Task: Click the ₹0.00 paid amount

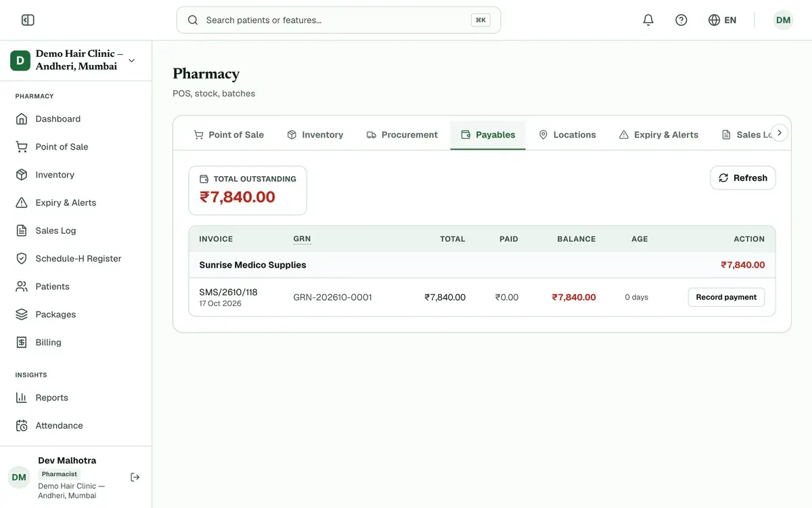Action: [x=507, y=297]
